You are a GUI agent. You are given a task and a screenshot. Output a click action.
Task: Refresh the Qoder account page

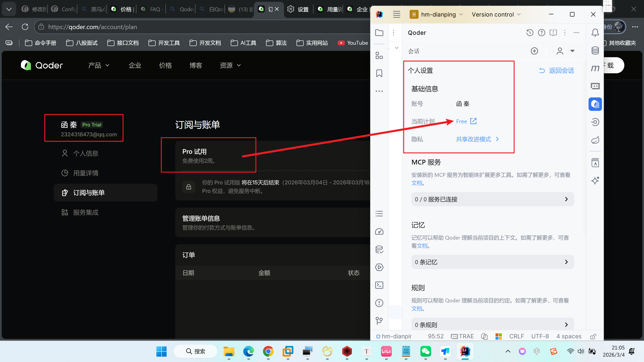(x=25, y=27)
